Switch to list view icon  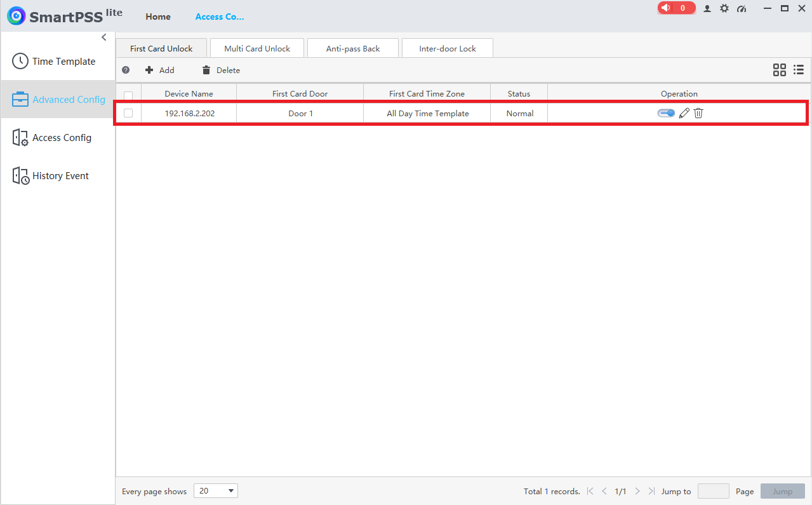pyautogui.click(x=799, y=70)
